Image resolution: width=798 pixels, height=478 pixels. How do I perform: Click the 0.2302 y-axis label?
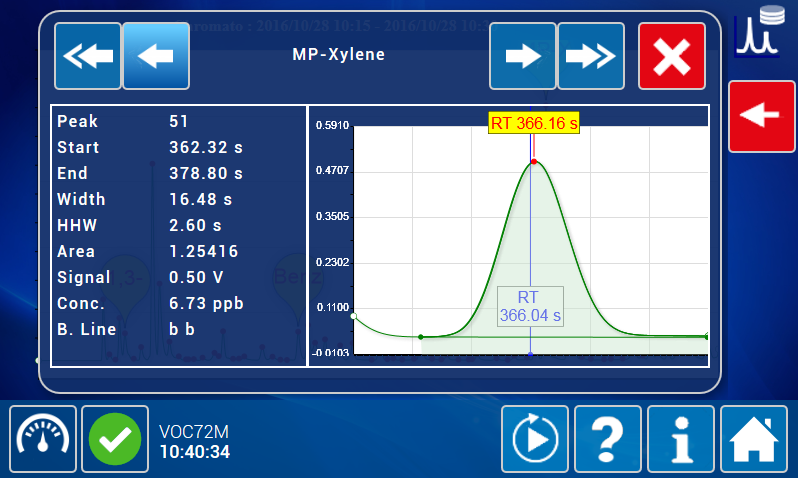coord(332,262)
